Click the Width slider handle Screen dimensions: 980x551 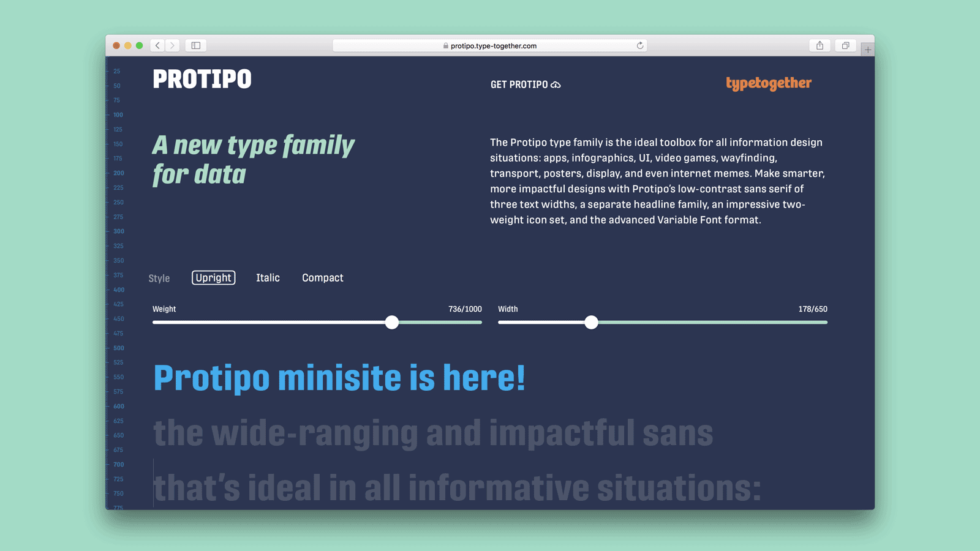(x=591, y=322)
